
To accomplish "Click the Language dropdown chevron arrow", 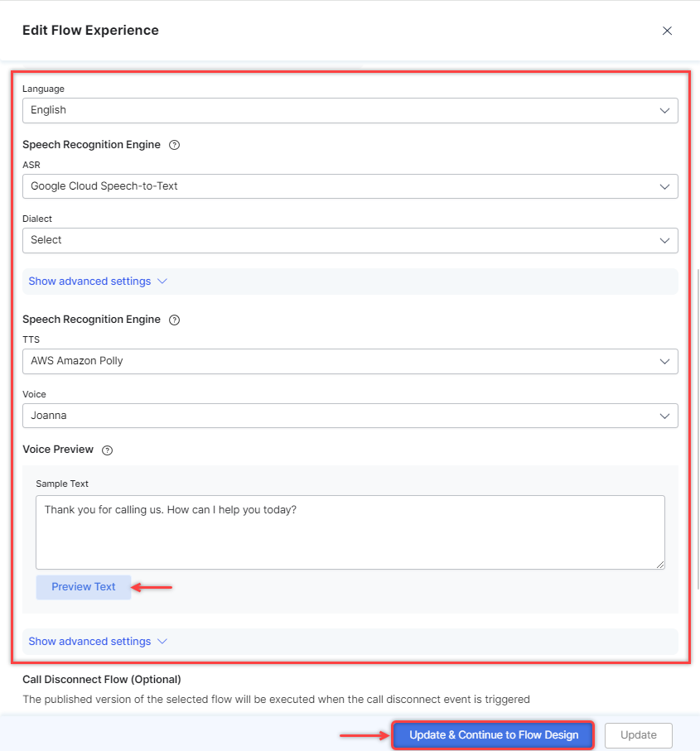I will (x=664, y=111).
